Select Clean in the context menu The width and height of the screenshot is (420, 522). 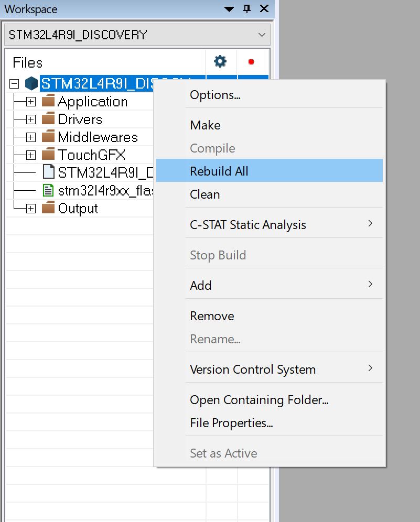pos(270,194)
